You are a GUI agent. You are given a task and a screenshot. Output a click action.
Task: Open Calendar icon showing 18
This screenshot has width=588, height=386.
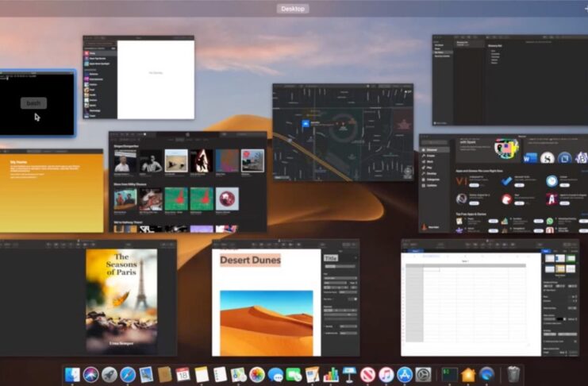[x=183, y=374]
